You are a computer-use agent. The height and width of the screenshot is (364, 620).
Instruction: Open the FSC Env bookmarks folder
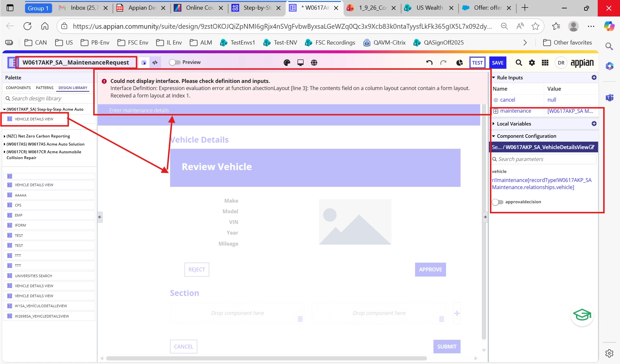pyautogui.click(x=133, y=43)
